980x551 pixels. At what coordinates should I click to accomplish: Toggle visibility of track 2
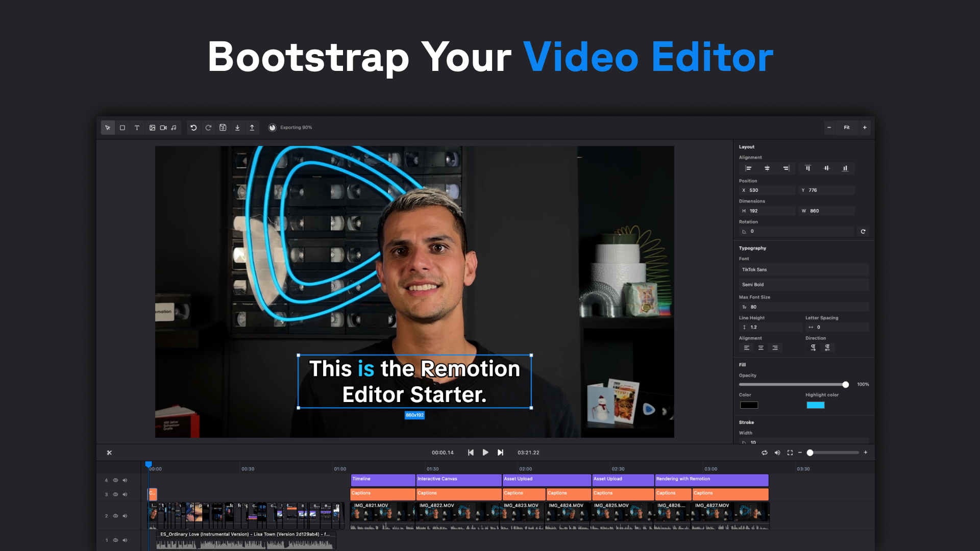pyautogui.click(x=115, y=516)
